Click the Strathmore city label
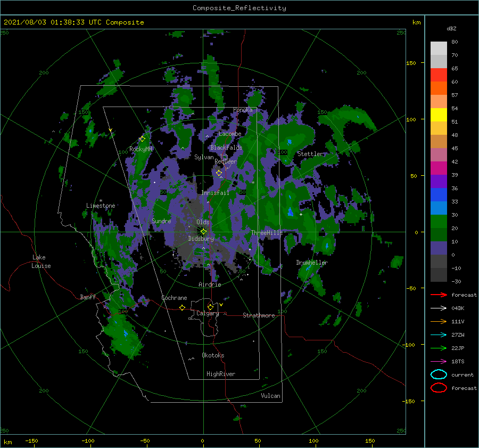479x448 pixels. [259, 315]
